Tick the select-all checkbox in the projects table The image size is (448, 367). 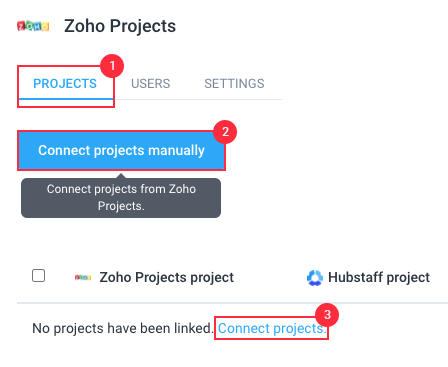click(x=39, y=276)
